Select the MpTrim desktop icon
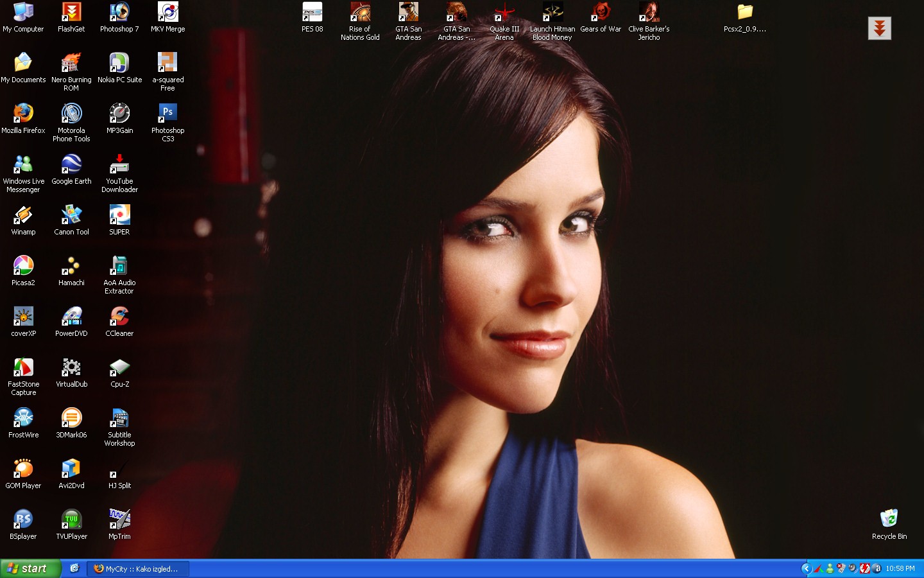924x578 pixels. pos(119,525)
